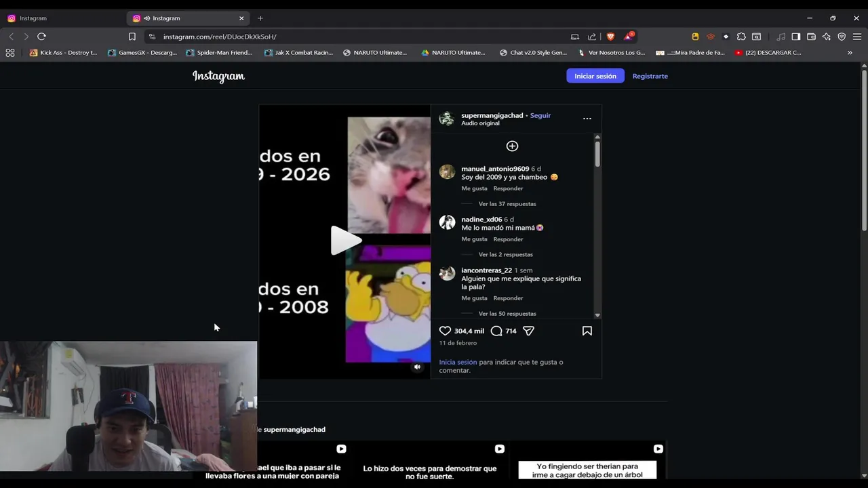Image resolution: width=868 pixels, height=488 pixels.
Task: Open iancontreras_22's avatar
Action: [447, 273]
